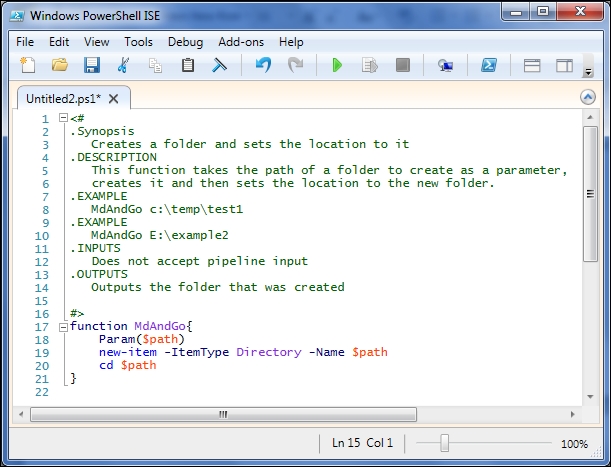Click the .DESCRIPTION keyword on line 4
The image size is (611, 467).
[x=113, y=157]
